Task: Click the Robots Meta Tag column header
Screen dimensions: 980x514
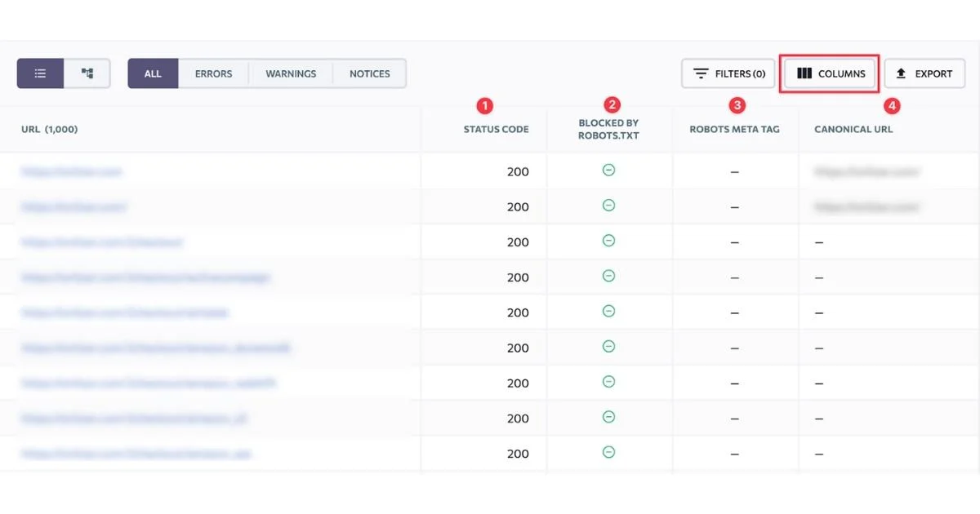Action: [734, 129]
